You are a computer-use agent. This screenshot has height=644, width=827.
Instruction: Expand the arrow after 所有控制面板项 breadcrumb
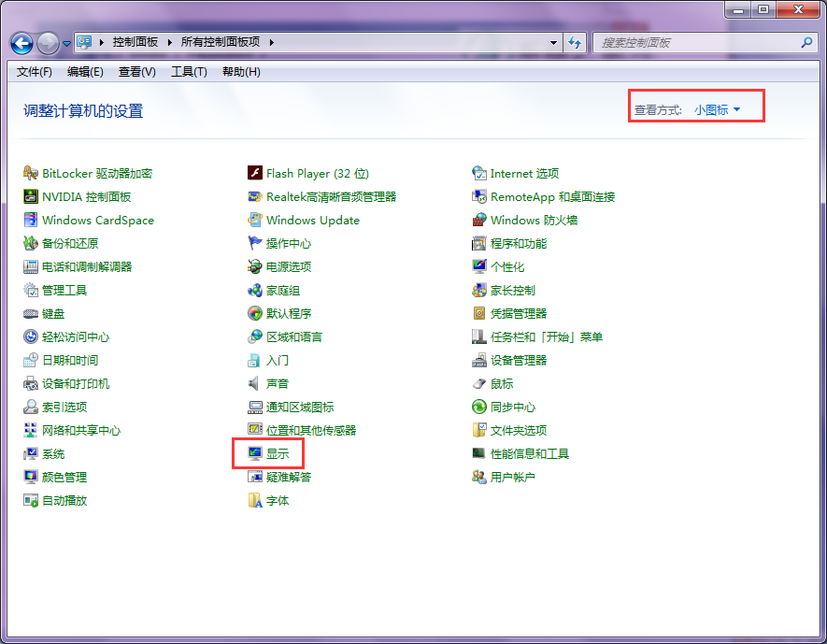point(272,42)
